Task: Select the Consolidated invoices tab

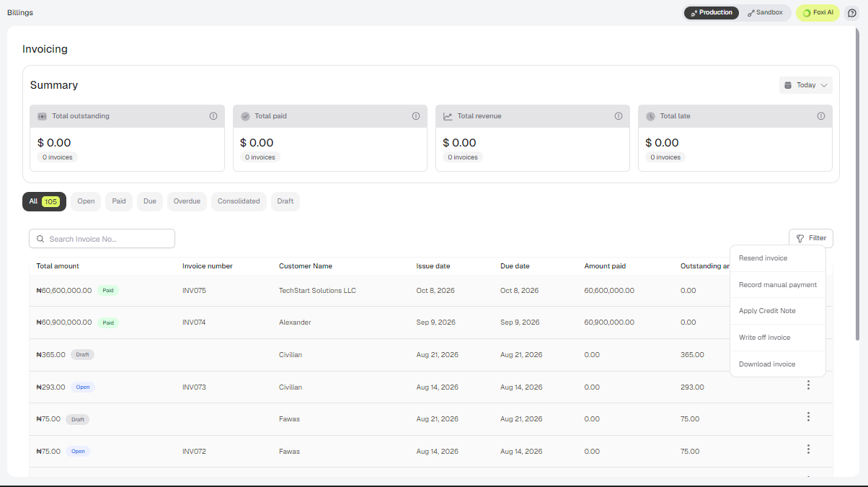Action: tap(239, 201)
